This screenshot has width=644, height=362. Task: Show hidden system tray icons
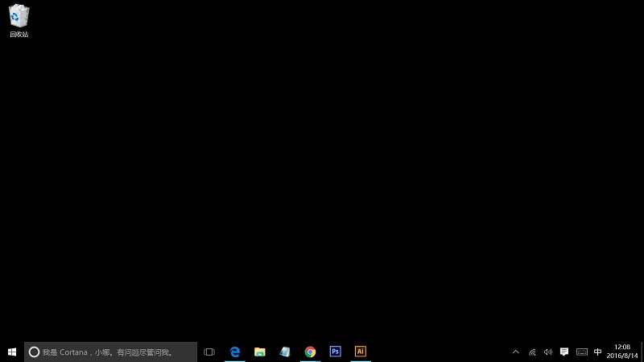[516, 352]
